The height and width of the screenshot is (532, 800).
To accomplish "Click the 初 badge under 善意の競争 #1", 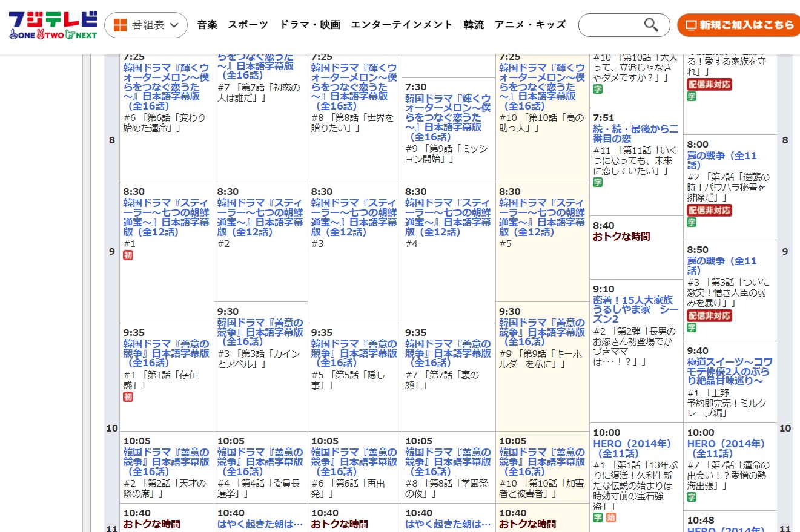I will click(x=128, y=397).
